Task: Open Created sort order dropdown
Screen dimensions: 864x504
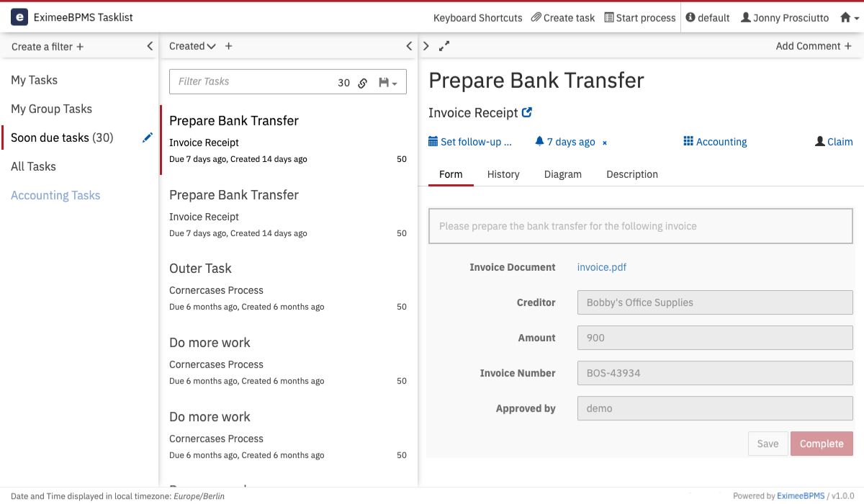Action: (x=192, y=46)
